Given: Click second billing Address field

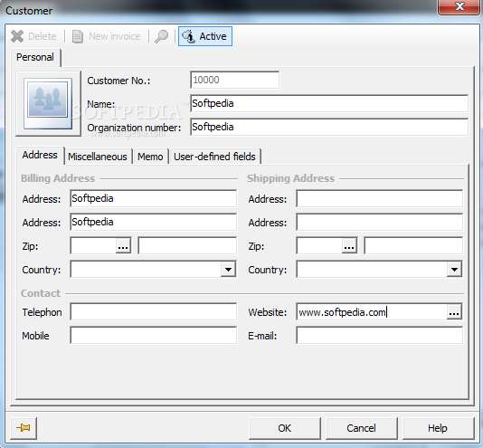Looking at the screenshot, I should (x=154, y=222).
